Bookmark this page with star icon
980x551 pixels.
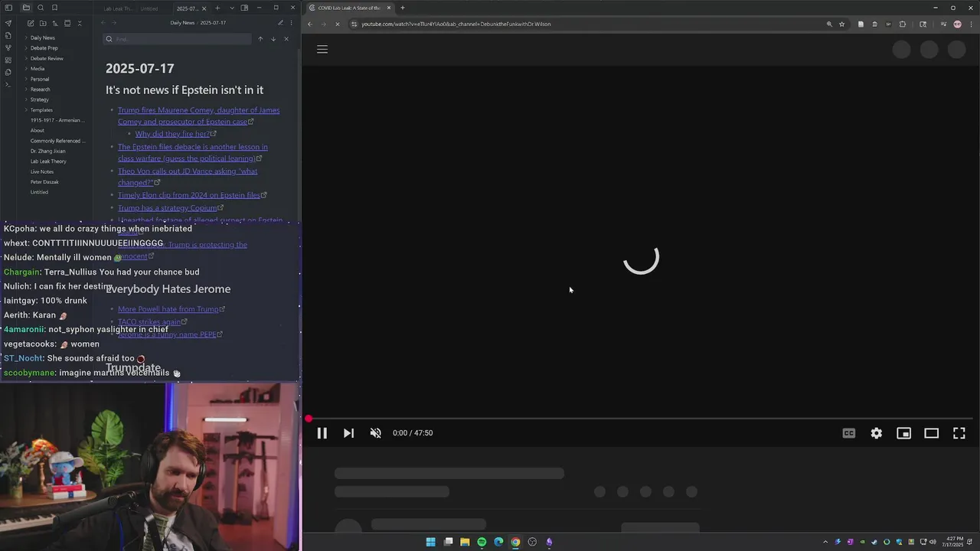click(841, 24)
